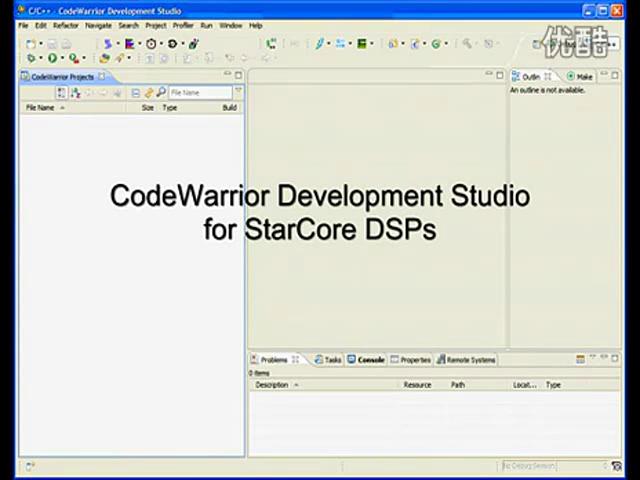Click the Size column header
Viewport: 640px width, 480px height.
click(148, 108)
